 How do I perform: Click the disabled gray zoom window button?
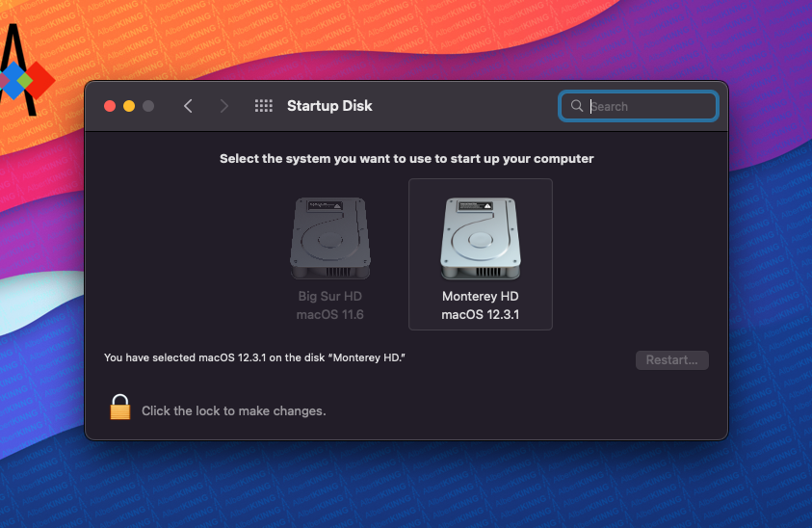pyautogui.click(x=148, y=106)
